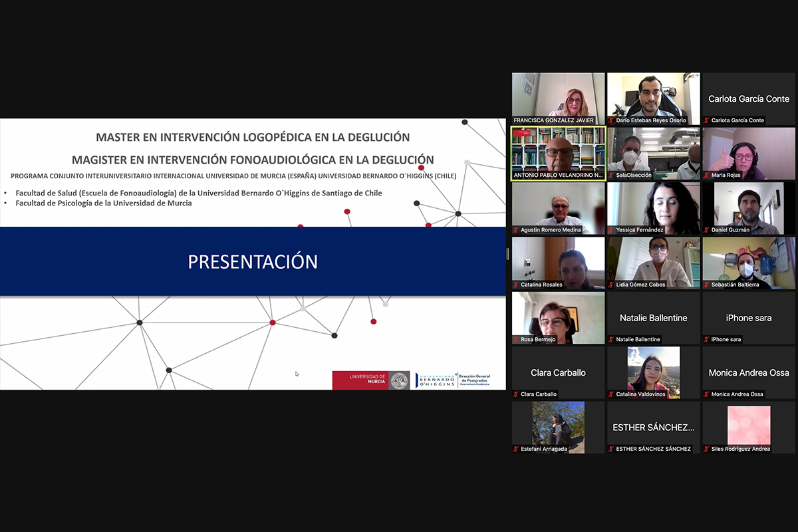Click the muted mic icon for Rosa Bermejo
Image resolution: width=798 pixels, height=532 pixels.
(x=516, y=339)
